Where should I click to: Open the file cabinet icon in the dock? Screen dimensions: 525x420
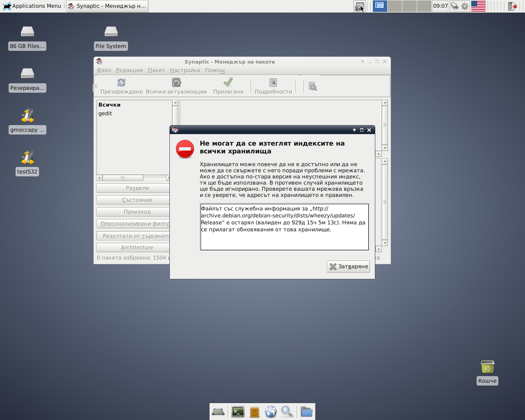(255, 412)
